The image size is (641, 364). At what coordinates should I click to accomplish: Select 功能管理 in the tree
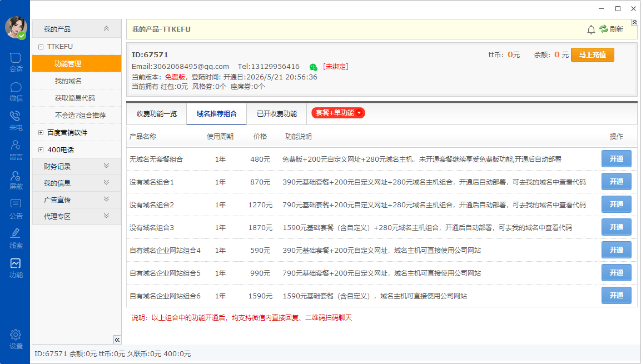tap(77, 64)
